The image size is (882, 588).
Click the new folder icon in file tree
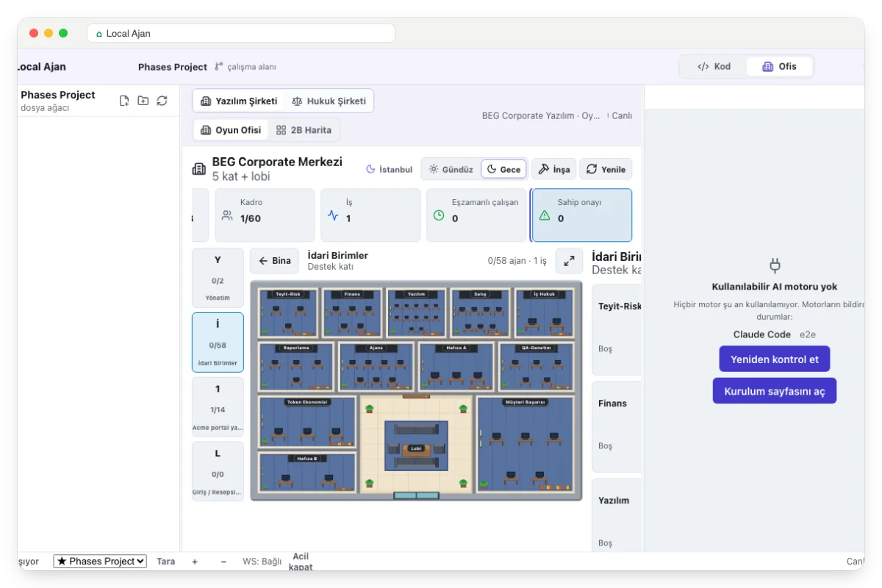143,101
